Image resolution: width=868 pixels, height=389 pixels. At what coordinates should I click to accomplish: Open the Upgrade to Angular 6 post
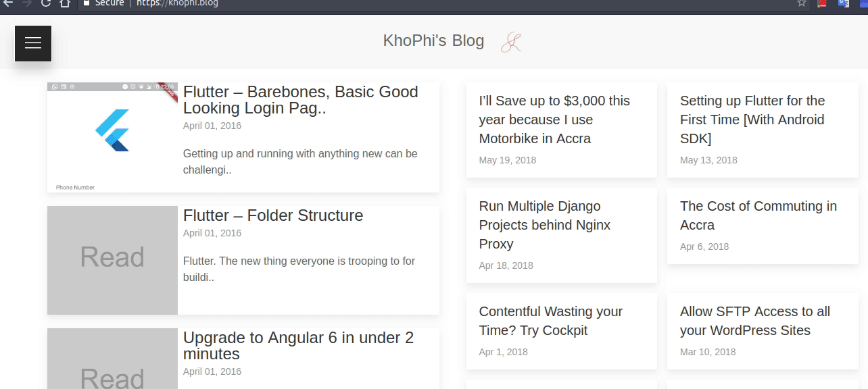(x=298, y=345)
